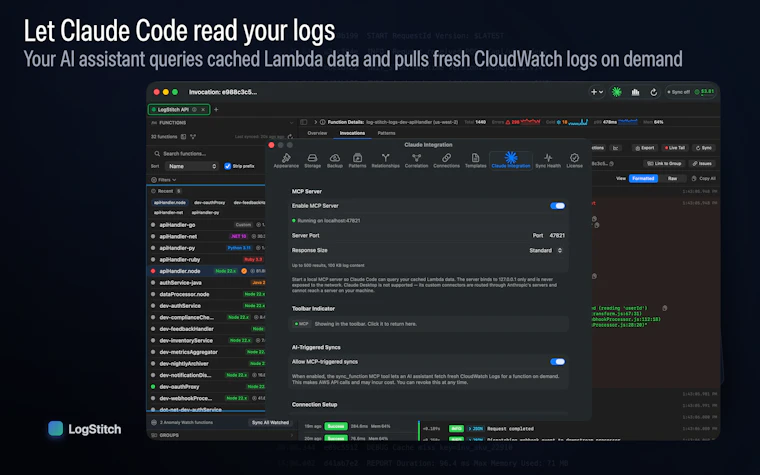Select the dev-oauthProxy recent chip

[x=209, y=203]
